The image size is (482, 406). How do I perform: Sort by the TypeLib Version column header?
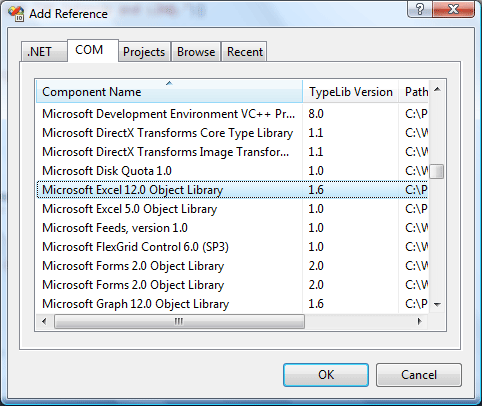pos(351,92)
